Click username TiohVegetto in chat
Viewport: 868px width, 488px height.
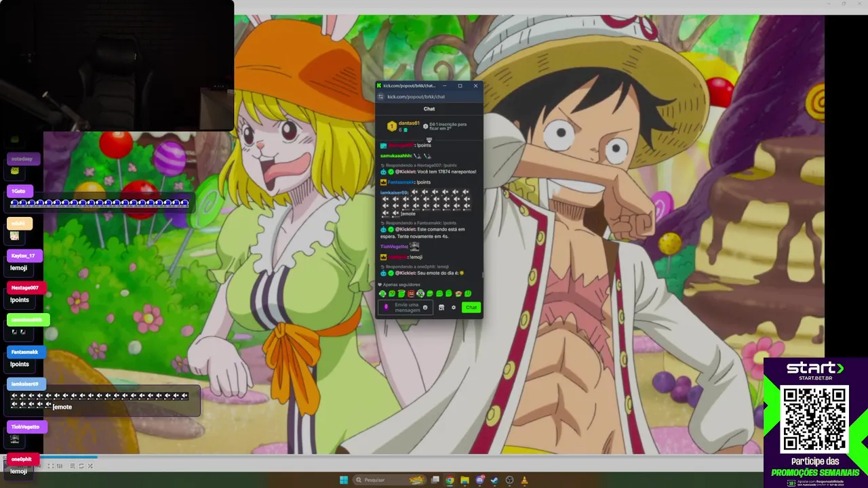tap(394, 247)
